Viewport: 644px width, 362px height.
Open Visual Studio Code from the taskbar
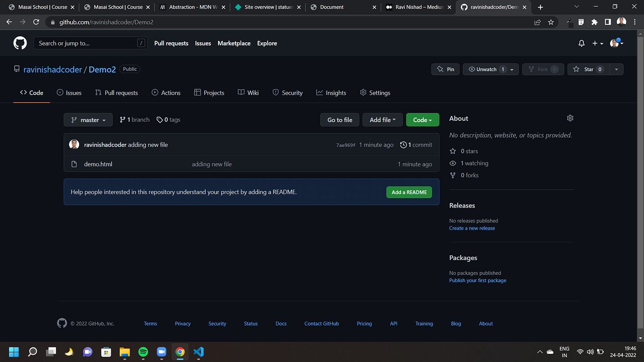198,352
